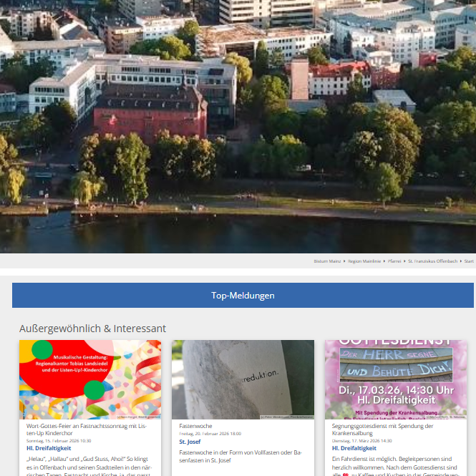This screenshot has height=476, width=476.
Task: Open St. Franziskus Offenbach breadcrumb link
Action: coord(432,261)
